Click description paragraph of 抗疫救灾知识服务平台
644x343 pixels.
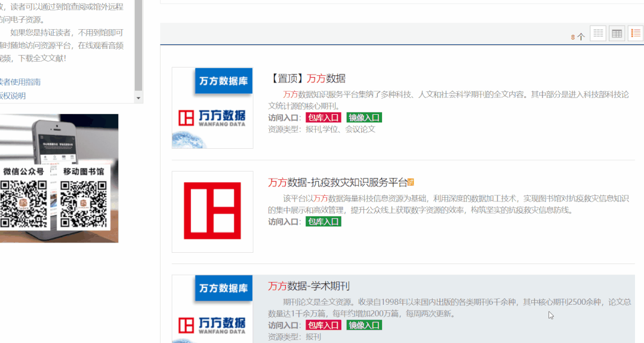pyautogui.click(x=448, y=204)
